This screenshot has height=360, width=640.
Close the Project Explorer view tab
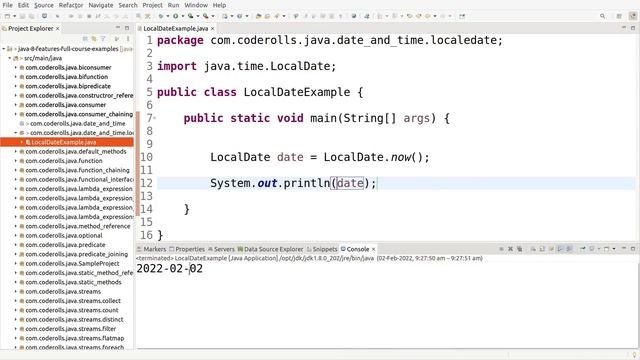click(x=58, y=29)
